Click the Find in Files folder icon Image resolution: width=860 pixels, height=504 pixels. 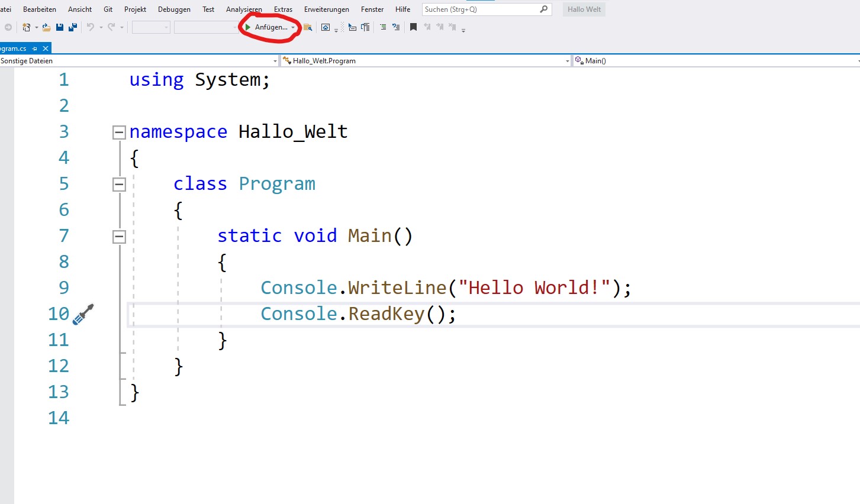tap(308, 27)
